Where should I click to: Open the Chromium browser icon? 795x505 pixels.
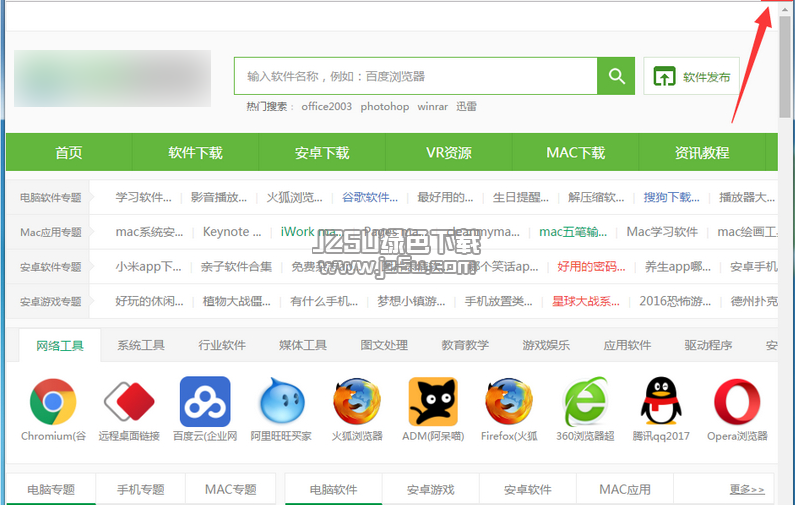(x=53, y=402)
